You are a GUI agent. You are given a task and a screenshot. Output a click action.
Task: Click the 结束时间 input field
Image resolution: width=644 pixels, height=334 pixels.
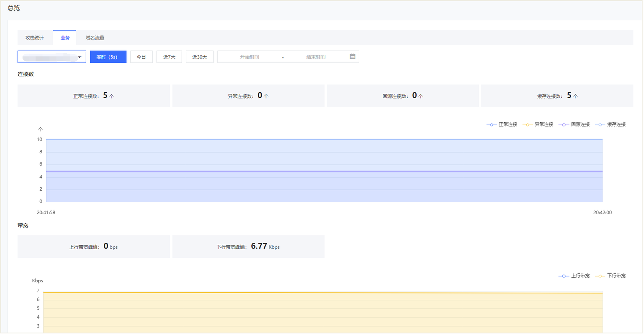click(x=316, y=57)
